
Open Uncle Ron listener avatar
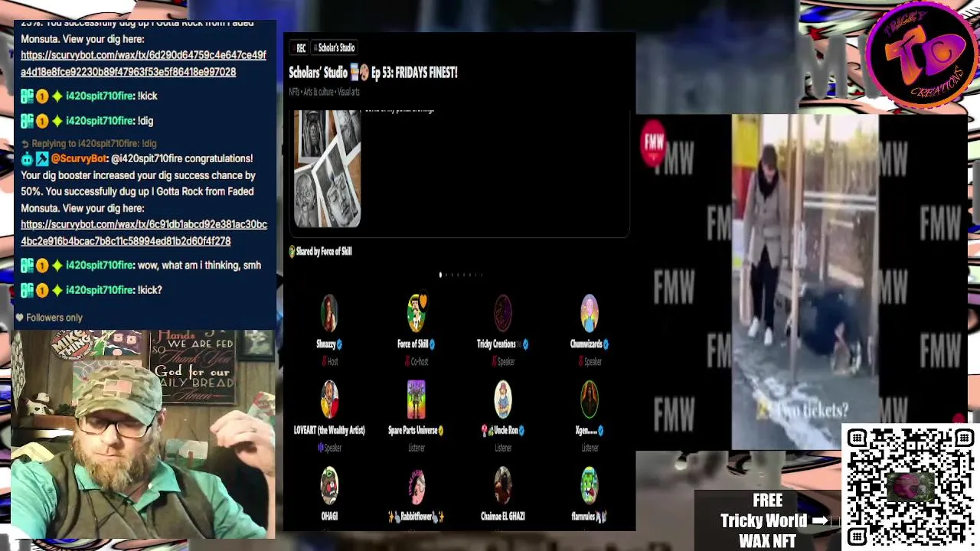coord(502,399)
